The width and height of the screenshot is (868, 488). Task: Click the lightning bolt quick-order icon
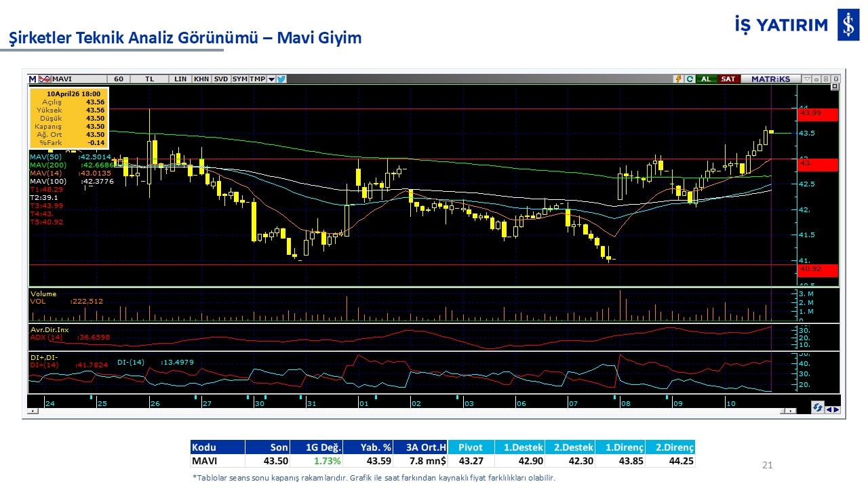[x=677, y=79]
